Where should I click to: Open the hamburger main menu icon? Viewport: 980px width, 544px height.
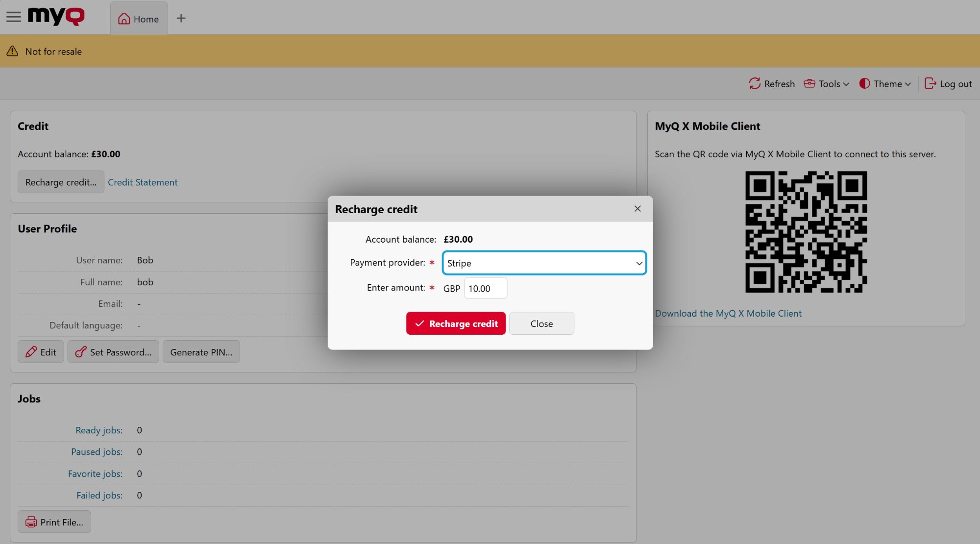13,17
